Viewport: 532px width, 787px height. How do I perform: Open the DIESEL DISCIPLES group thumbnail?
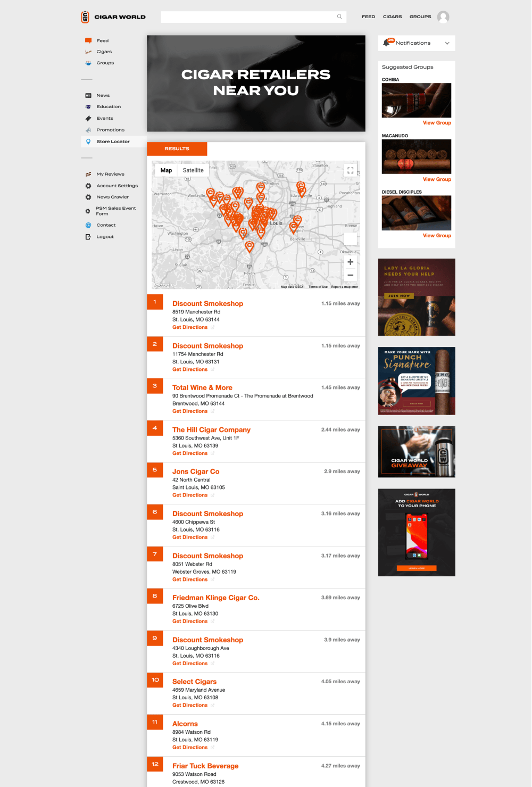[417, 213]
